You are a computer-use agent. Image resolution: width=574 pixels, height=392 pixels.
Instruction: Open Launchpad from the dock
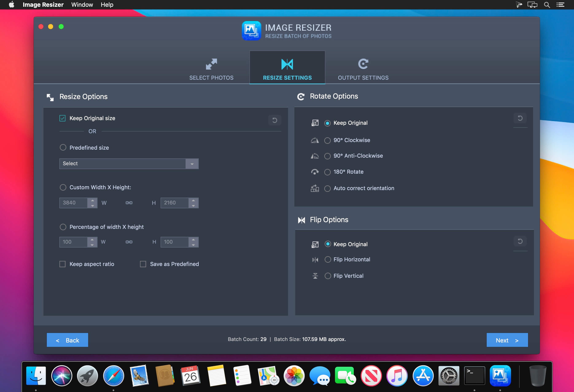(88, 376)
